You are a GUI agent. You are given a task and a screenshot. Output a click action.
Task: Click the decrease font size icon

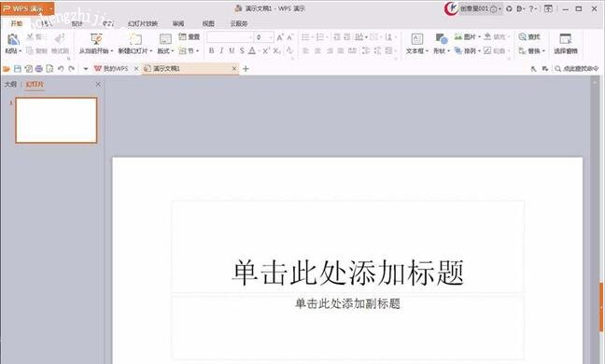click(x=290, y=37)
